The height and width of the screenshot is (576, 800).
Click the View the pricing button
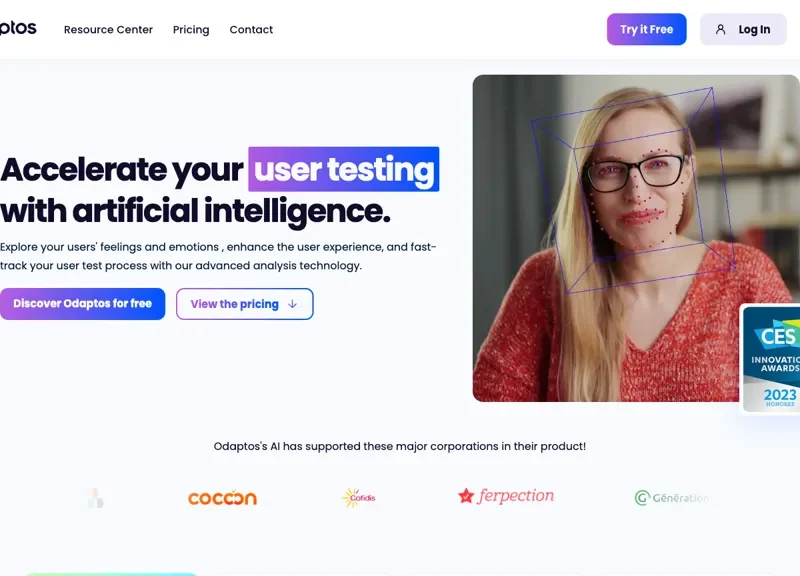(244, 304)
